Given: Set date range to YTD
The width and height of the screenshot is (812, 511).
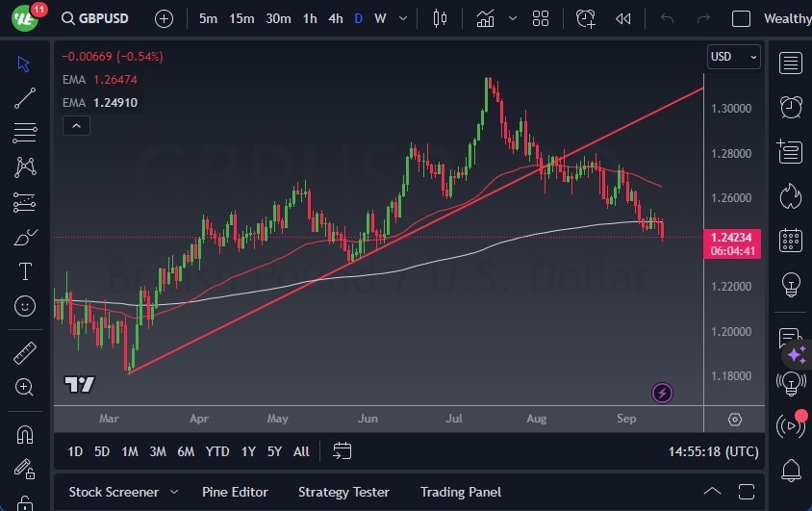Looking at the screenshot, I should point(217,451).
